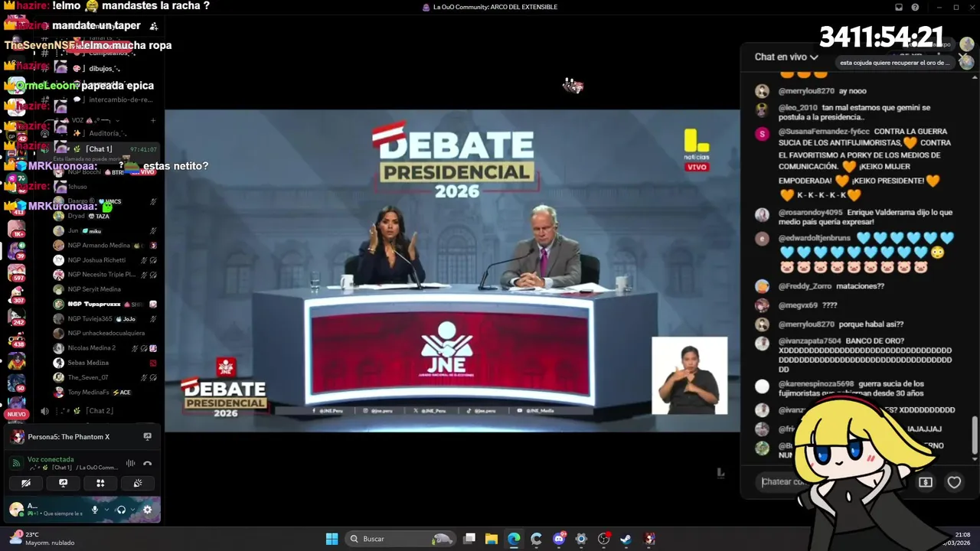980x551 pixels.
Task: Select user NGP Armando Medina in voice list
Action: pyautogui.click(x=99, y=246)
